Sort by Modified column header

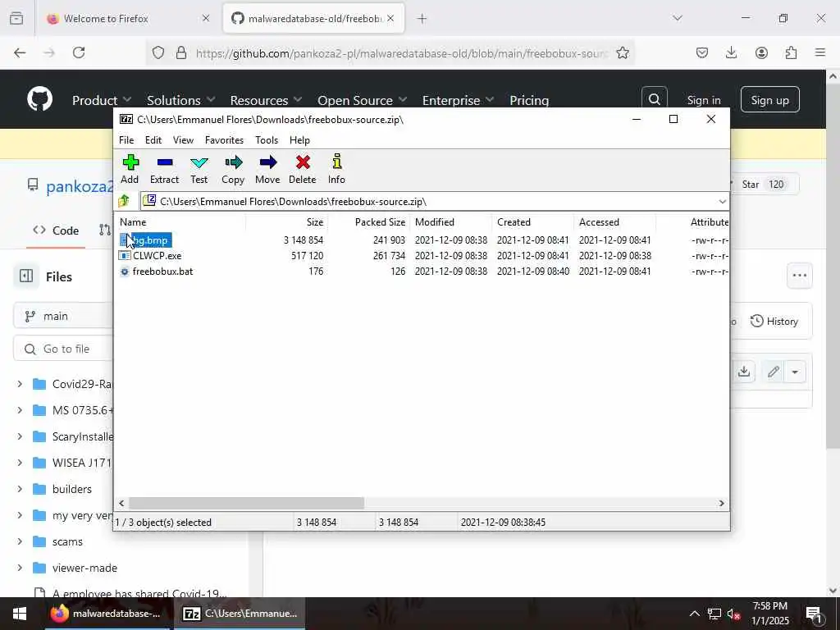pos(435,221)
